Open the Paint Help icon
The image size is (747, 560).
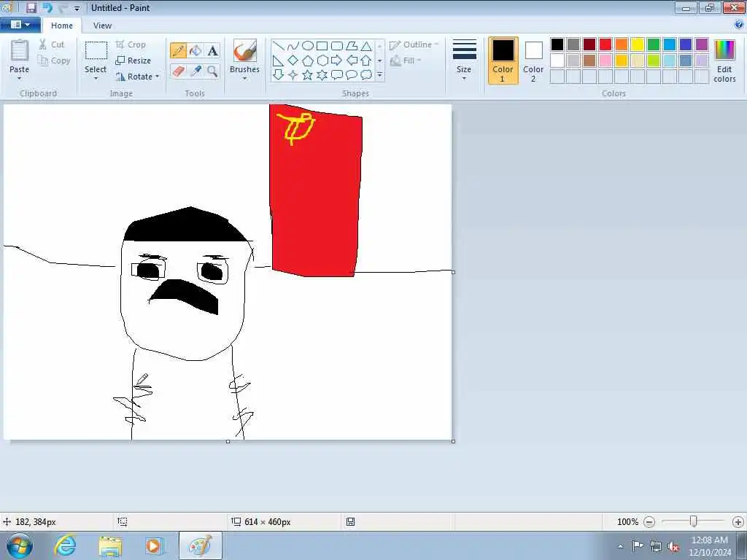point(738,25)
